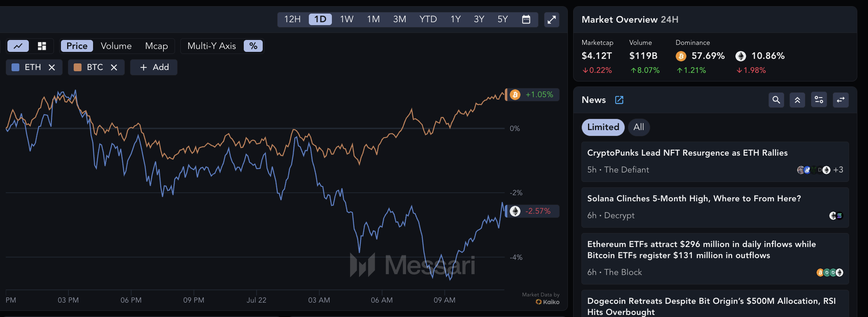Switch to the grid layout view icon
The height and width of the screenshot is (317, 868).
pos(42,46)
